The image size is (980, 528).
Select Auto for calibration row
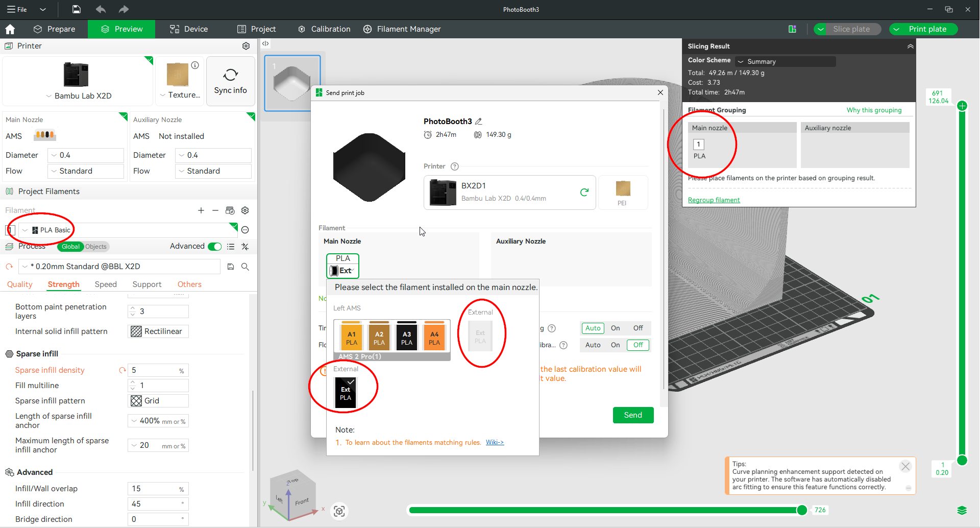[593, 345]
